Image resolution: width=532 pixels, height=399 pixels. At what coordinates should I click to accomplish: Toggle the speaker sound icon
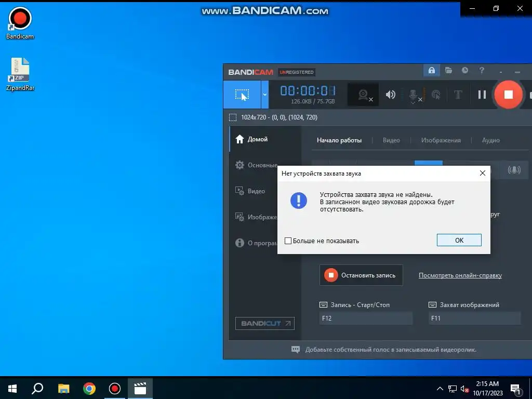click(x=391, y=95)
